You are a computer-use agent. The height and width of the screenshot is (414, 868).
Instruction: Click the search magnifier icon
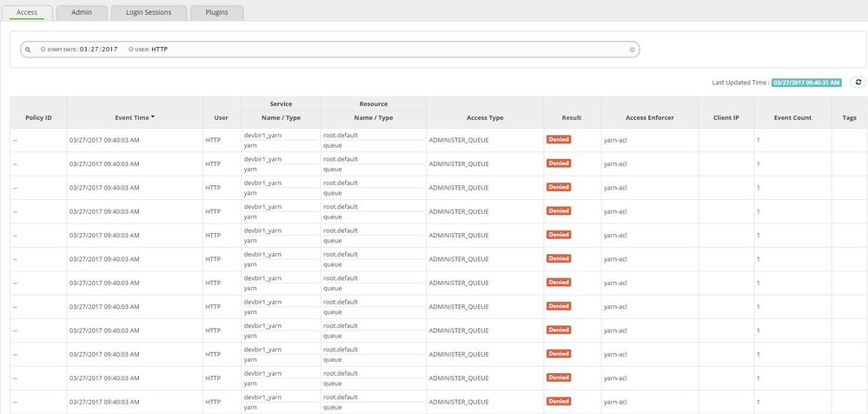28,50
